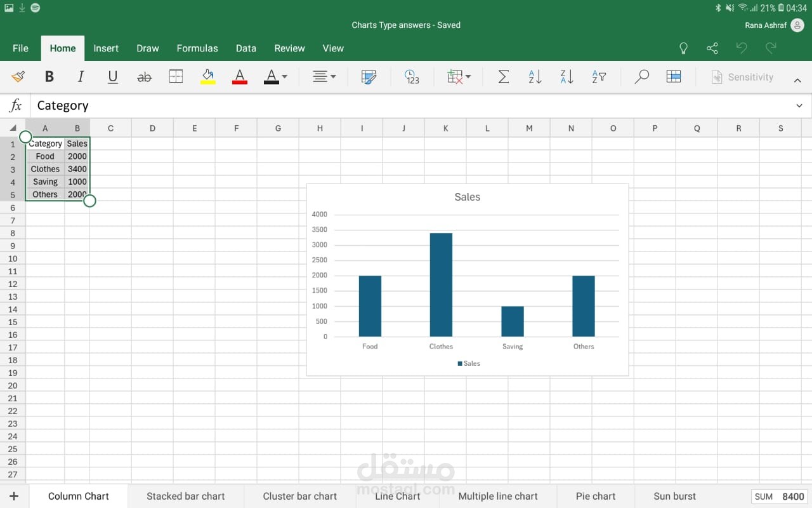Image resolution: width=812 pixels, height=508 pixels.
Task: Toggle italic formatting
Action: click(81, 77)
